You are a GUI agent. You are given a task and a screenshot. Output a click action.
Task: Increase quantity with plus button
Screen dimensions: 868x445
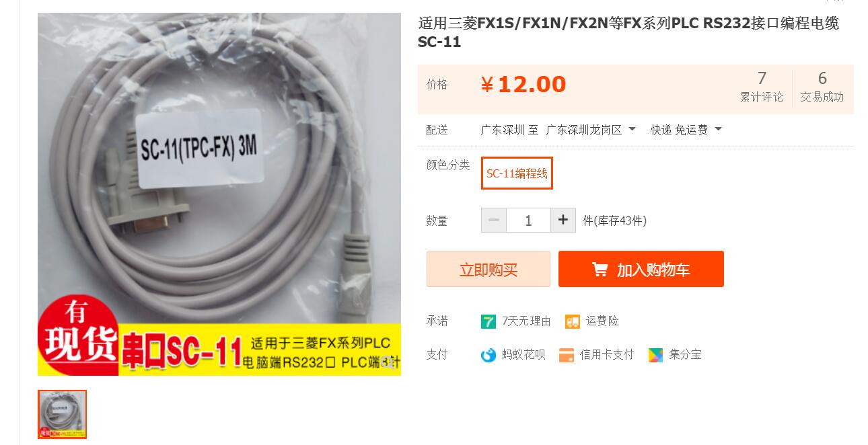click(x=563, y=220)
